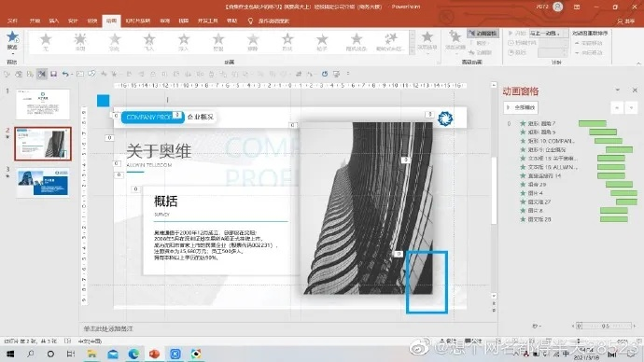Open the 预览 (Preview) dropdown arrow
Image resolution: width=644 pixels, height=362 pixels.
(x=12, y=53)
